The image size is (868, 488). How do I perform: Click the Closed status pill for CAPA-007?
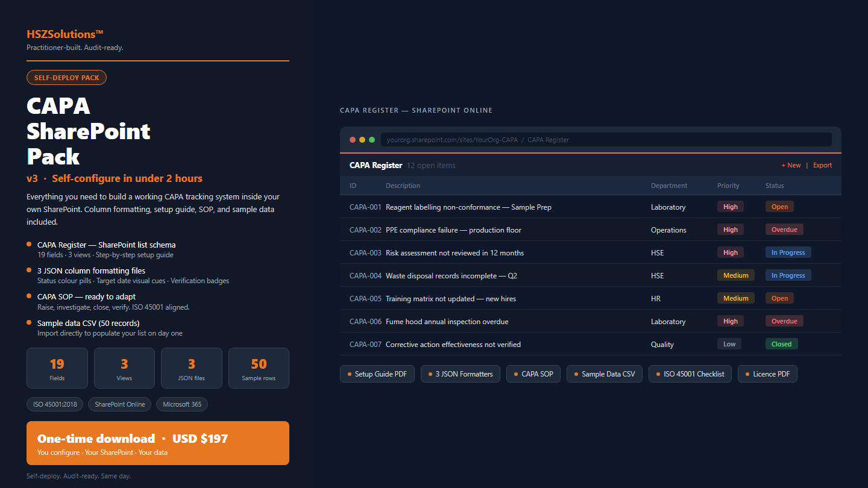click(x=781, y=344)
